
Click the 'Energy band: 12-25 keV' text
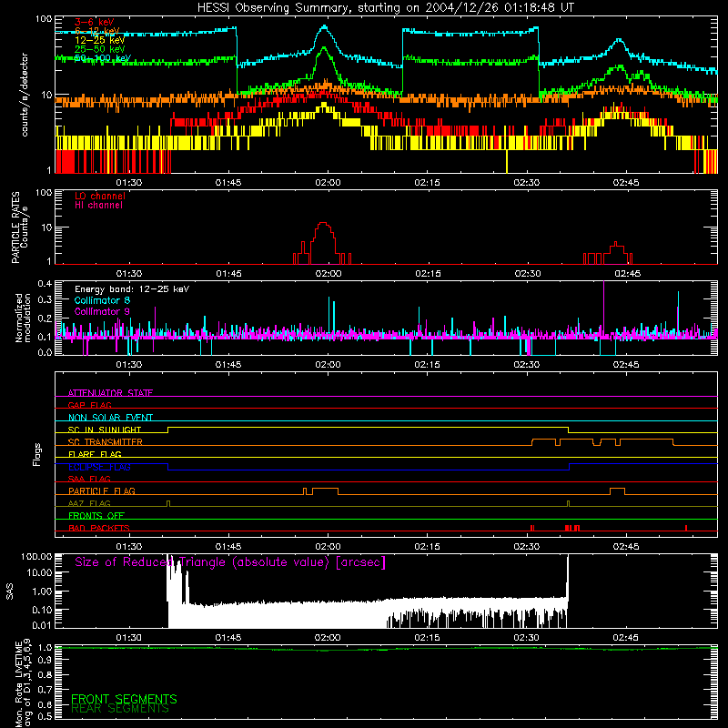tap(132, 289)
